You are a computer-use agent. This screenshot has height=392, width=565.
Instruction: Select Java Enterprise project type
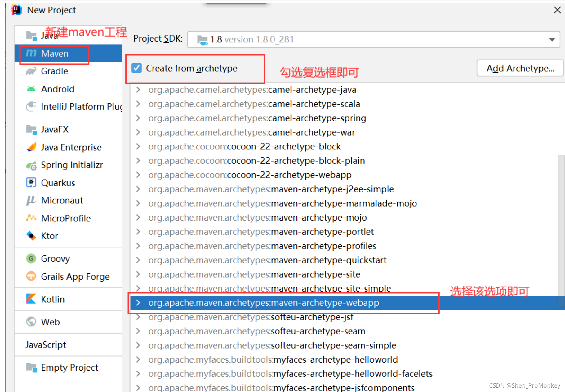pyautogui.click(x=68, y=147)
